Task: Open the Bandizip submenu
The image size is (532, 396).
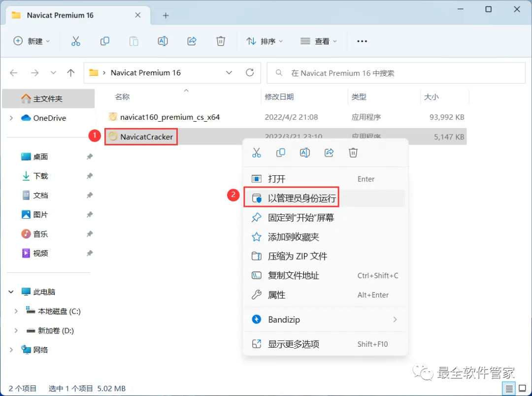Action: point(326,320)
